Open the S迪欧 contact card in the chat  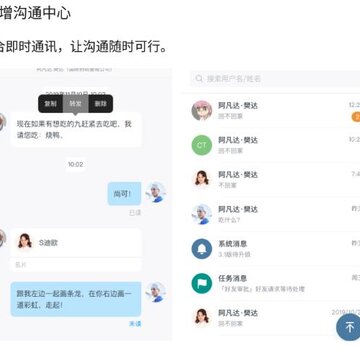76,250
